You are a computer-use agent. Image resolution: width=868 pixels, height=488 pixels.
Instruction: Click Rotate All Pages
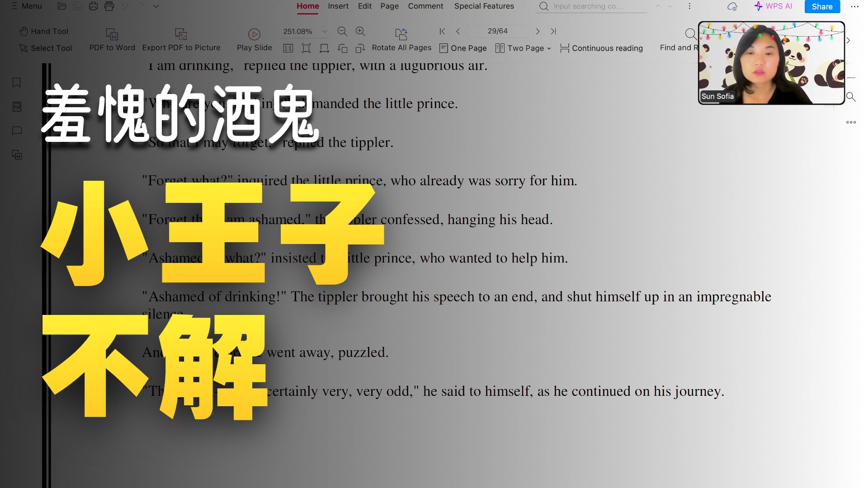[x=401, y=40]
